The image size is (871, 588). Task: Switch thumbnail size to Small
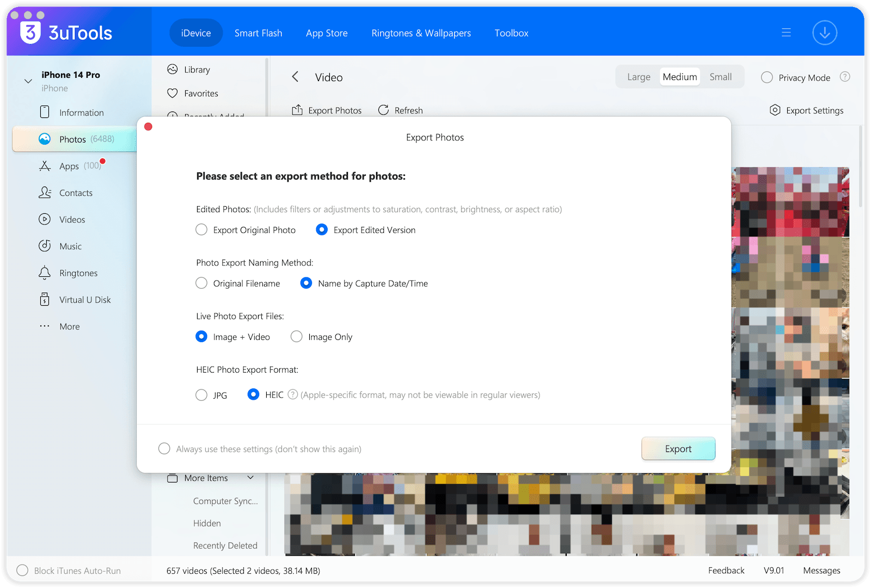721,77
